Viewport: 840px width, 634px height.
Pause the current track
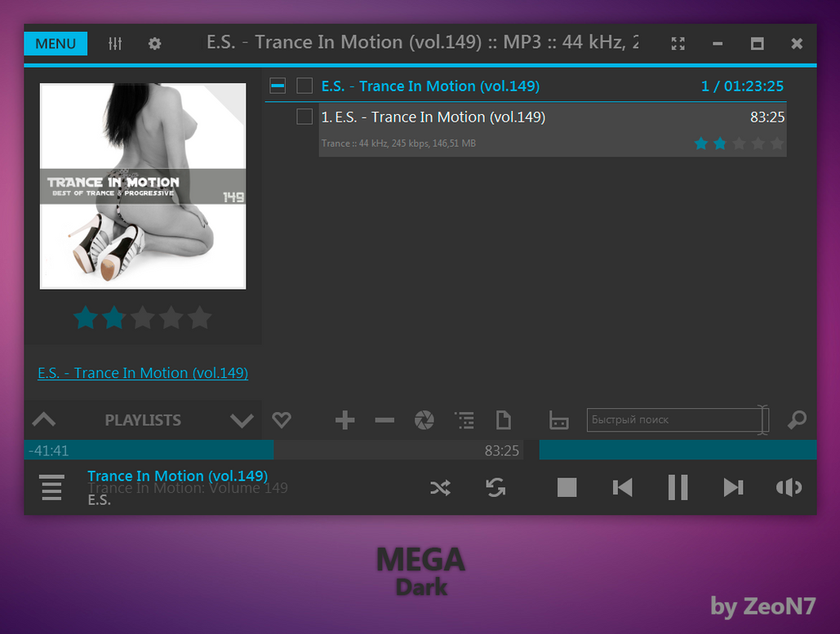tap(678, 487)
